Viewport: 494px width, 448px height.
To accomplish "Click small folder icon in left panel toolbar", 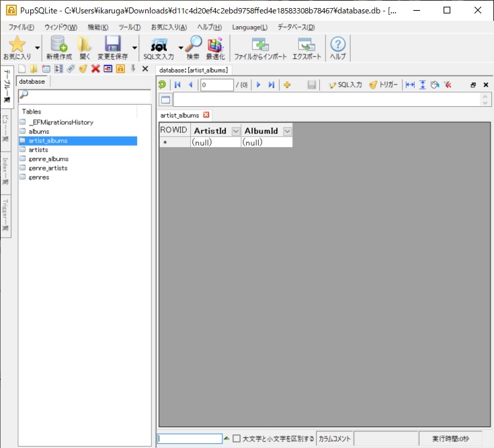I will 34,69.
